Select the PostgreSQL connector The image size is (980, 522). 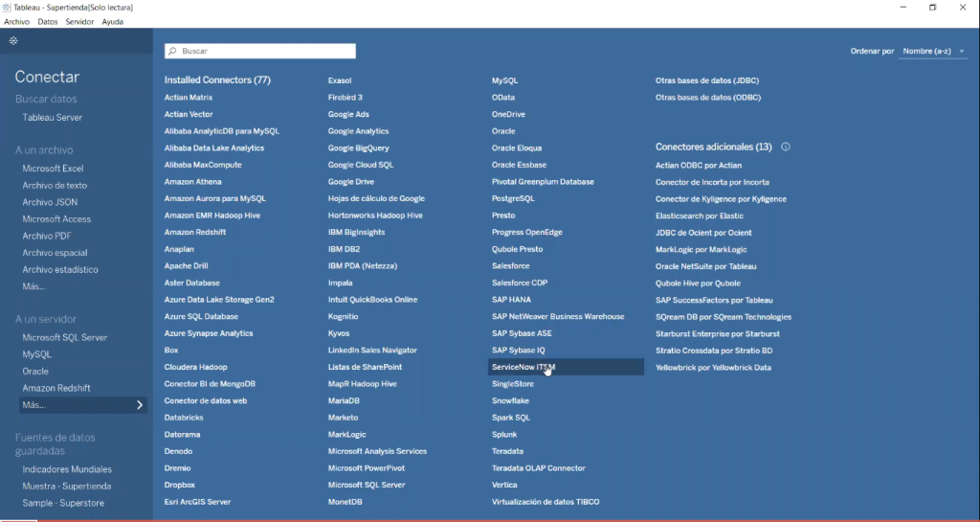[513, 199]
